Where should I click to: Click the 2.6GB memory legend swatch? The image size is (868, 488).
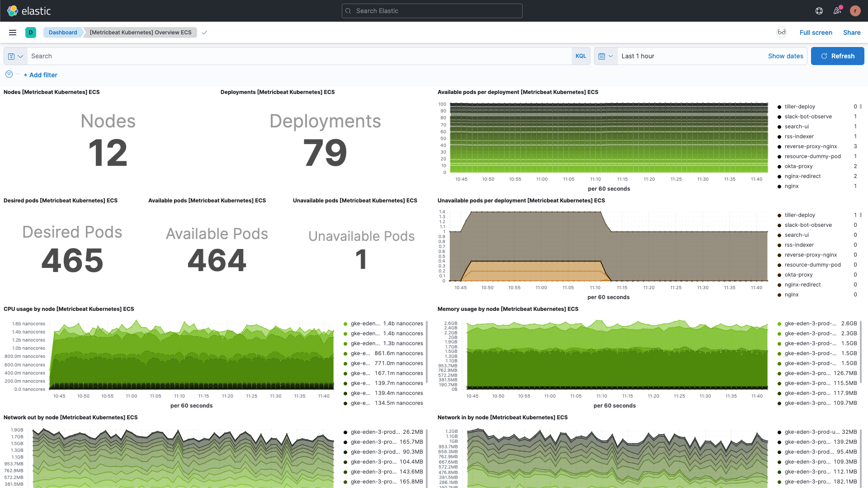pos(779,324)
